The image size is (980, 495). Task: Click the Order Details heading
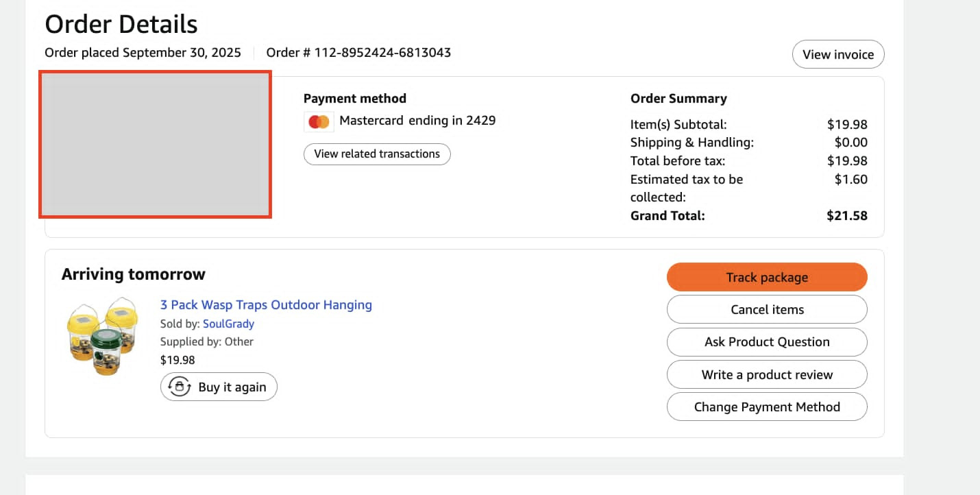121,24
